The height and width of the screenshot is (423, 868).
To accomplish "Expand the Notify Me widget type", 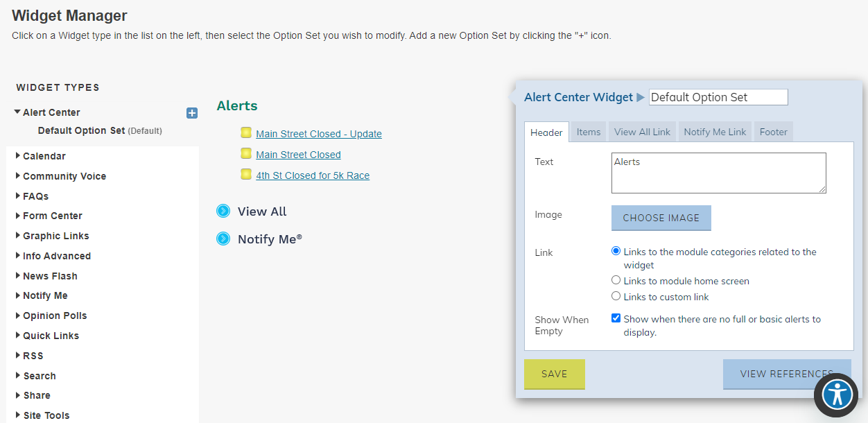I will click(x=18, y=295).
